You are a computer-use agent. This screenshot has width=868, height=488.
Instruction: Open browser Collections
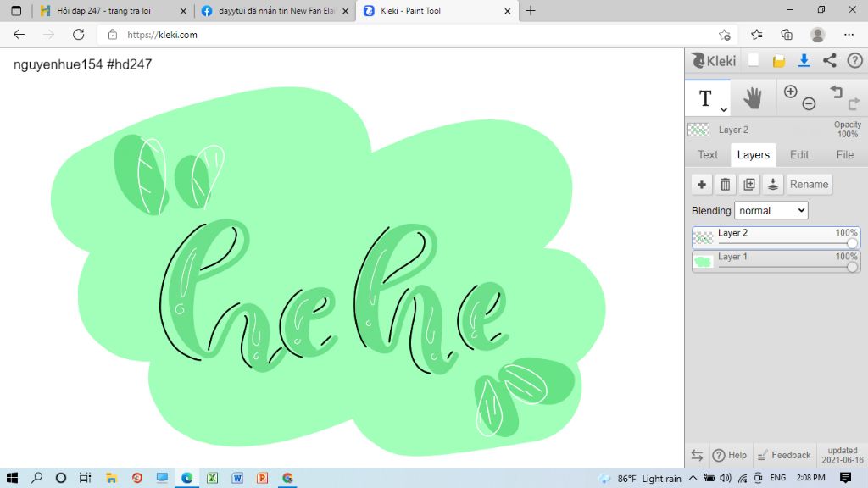tap(787, 35)
